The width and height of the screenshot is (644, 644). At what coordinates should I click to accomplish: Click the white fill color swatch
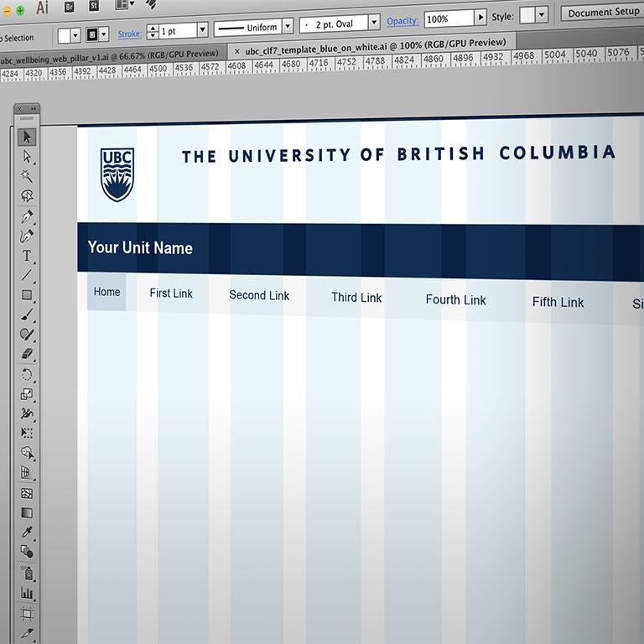coord(64,36)
